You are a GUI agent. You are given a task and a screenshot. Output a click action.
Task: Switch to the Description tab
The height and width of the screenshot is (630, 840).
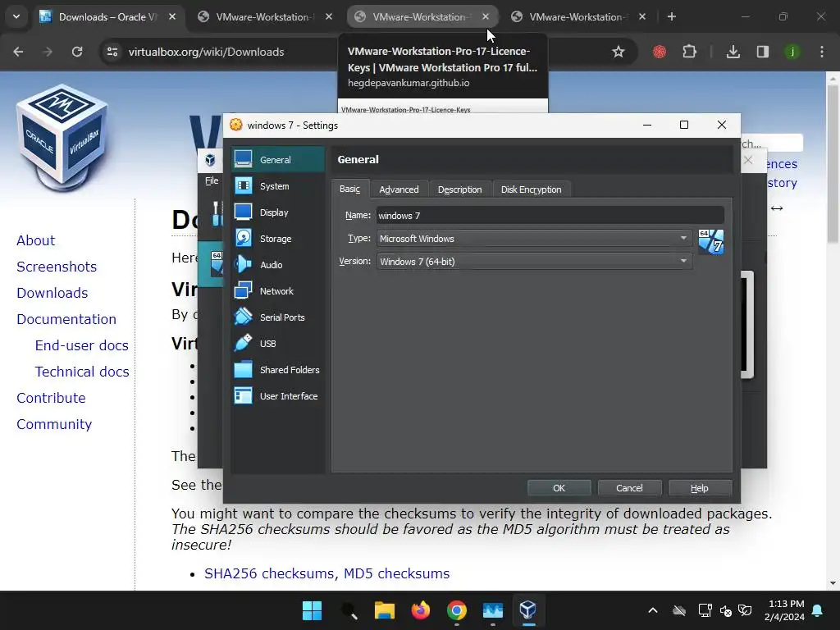click(x=459, y=189)
